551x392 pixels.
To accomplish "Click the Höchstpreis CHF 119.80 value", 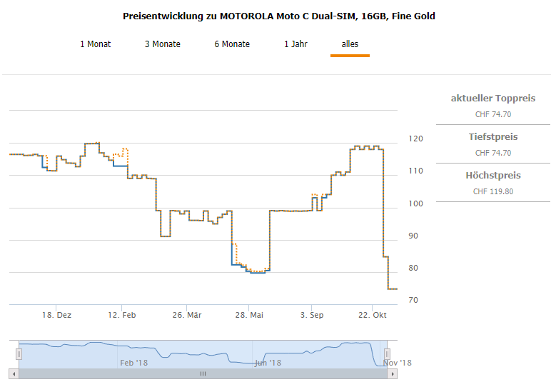I will pos(493,191).
